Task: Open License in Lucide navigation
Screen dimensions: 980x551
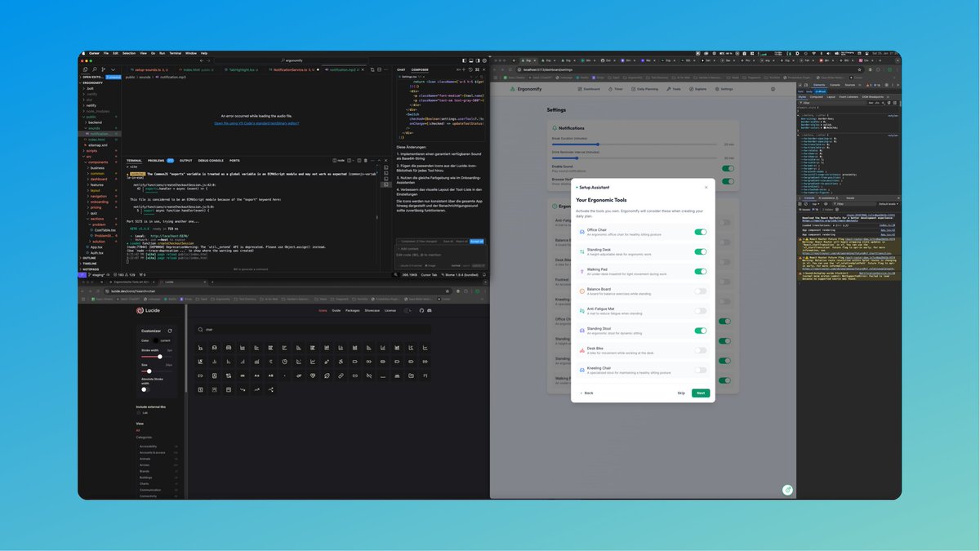Action: coord(390,310)
